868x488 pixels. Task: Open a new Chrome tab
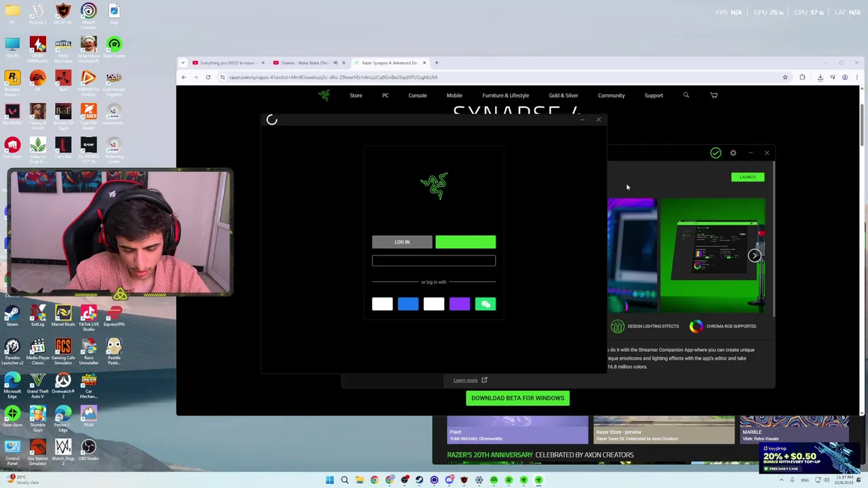[x=437, y=63]
